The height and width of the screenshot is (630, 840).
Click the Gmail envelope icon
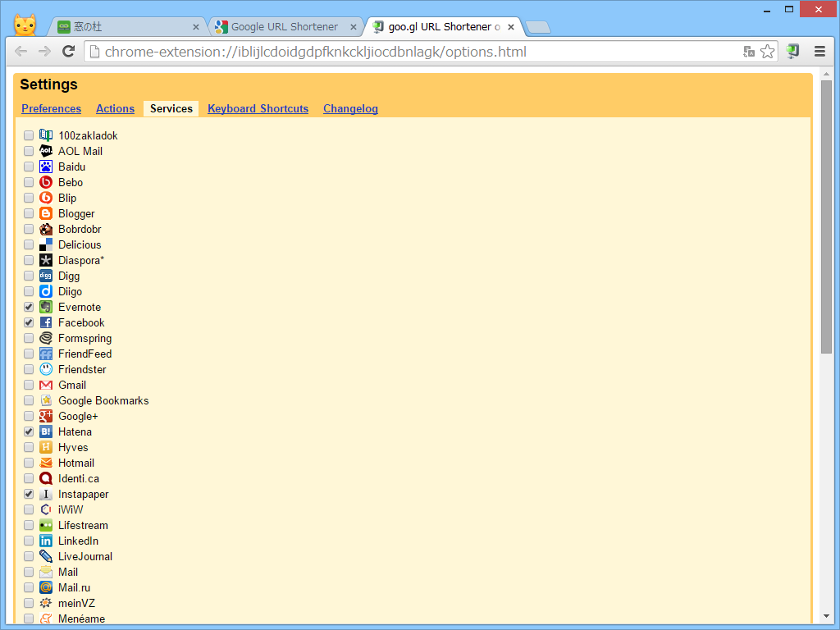point(46,386)
